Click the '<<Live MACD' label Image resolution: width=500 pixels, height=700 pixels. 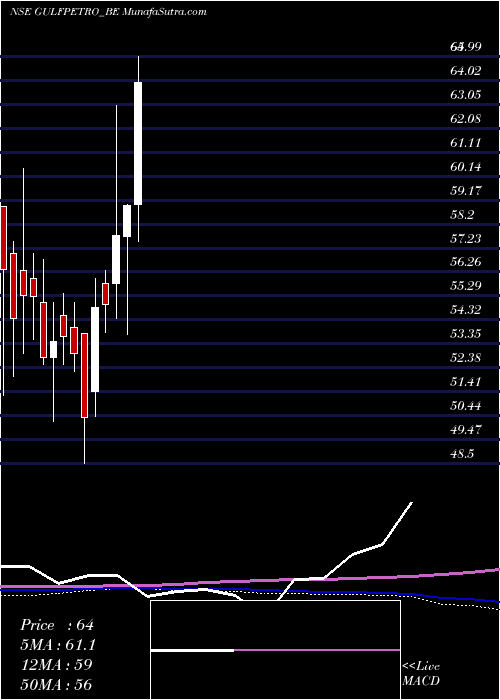tap(421, 674)
